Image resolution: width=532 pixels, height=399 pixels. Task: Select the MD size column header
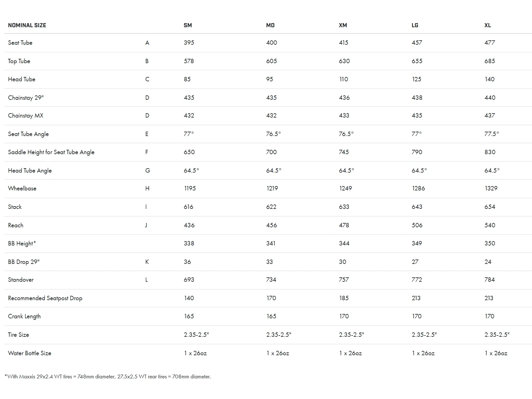pyautogui.click(x=270, y=25)
